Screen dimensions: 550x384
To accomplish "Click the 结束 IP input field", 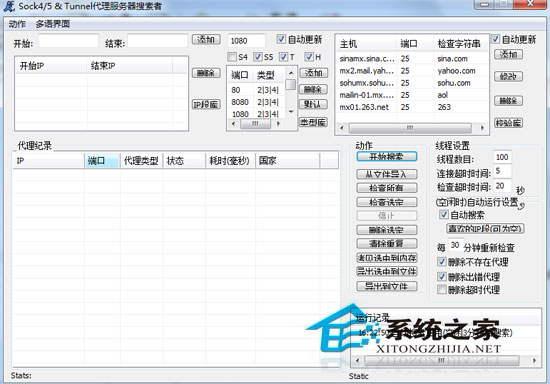I will point(157,41).
